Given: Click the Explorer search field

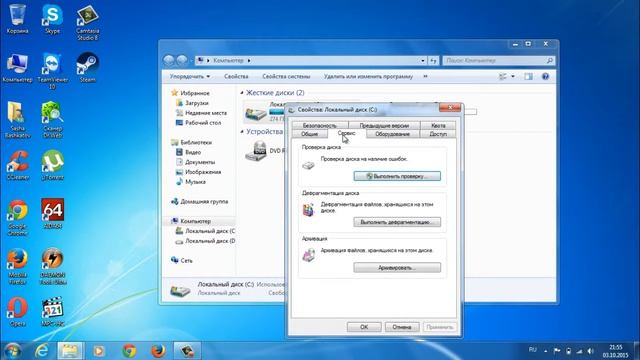Looking at the screenshot, I should point(499,60).
